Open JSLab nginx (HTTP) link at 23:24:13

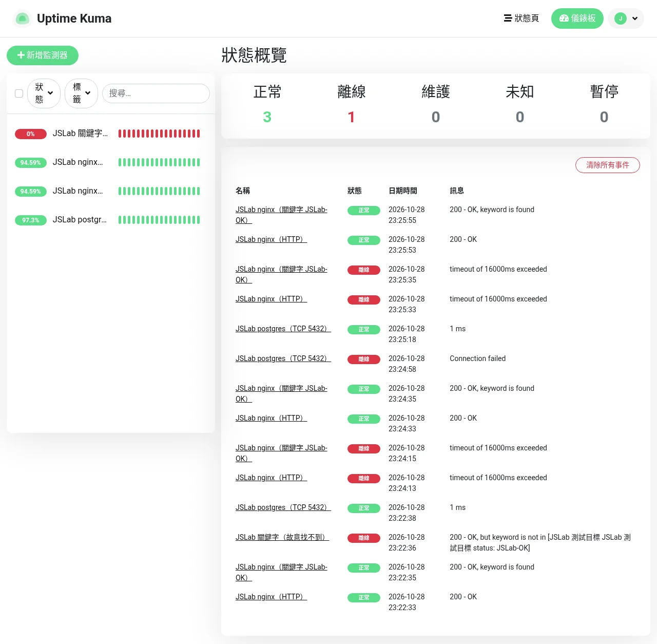pos(271,478)
